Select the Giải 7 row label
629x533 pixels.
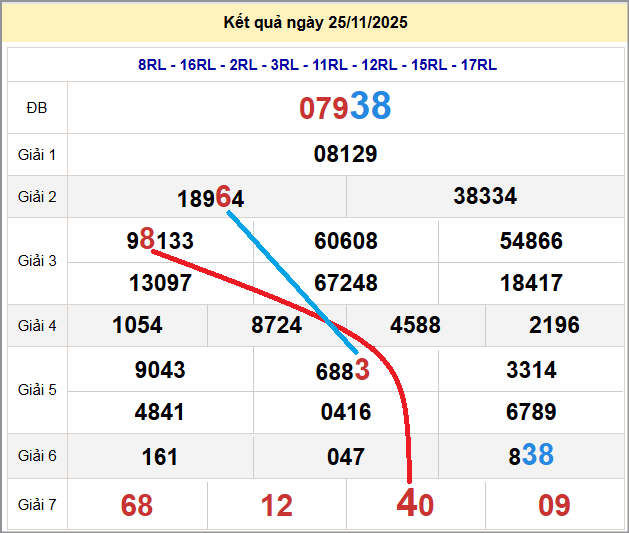(37, 504)
